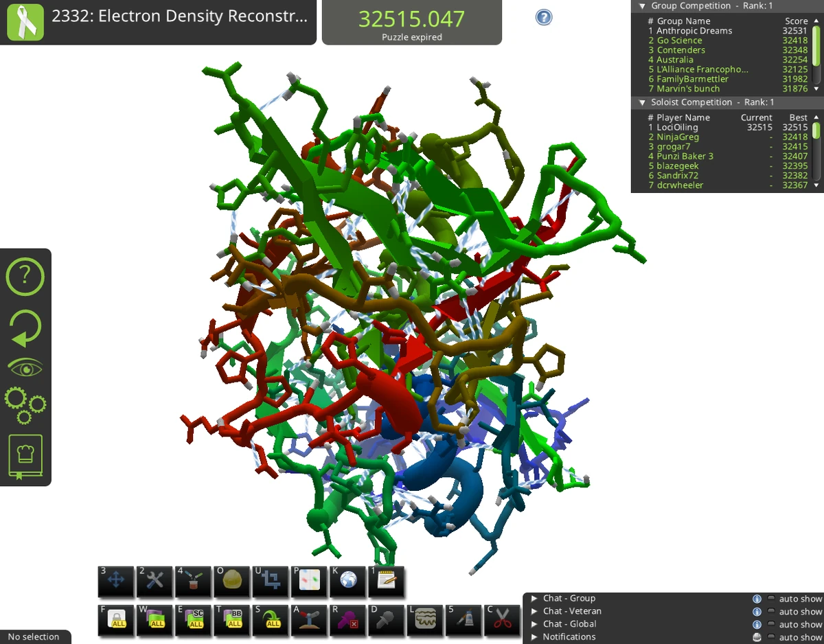This screenshot has width=824, height=644.
Task: Show view options with the eye icon
Action: click(x=25, y=366)
